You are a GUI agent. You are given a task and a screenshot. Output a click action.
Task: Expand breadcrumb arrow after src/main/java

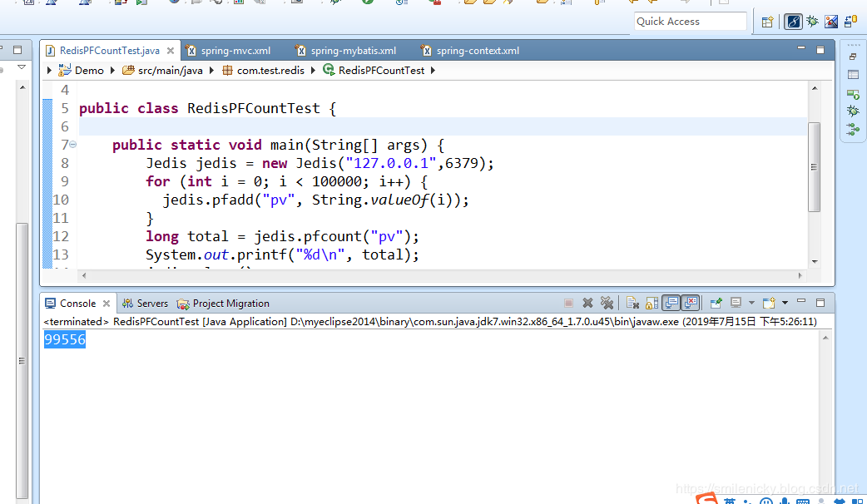(212, 70)
